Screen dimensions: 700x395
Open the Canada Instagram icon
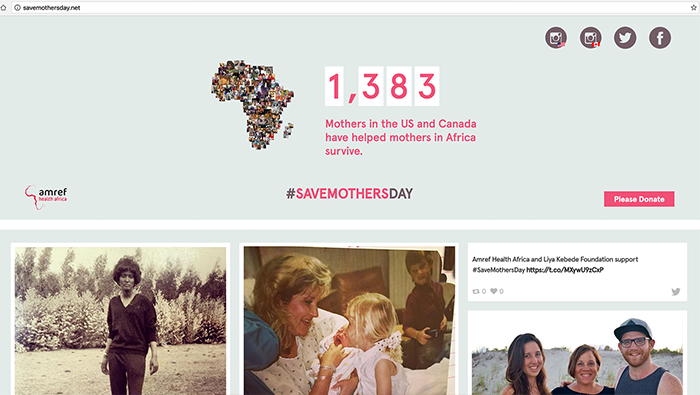click(x=591, y=38)
